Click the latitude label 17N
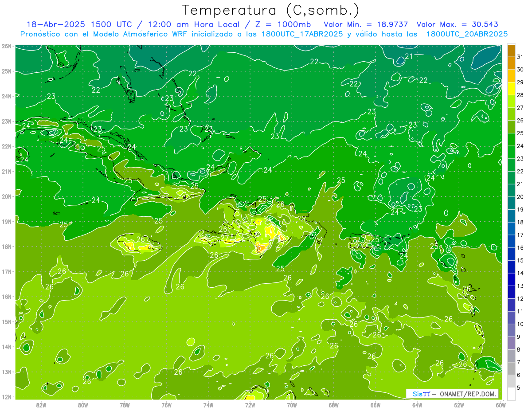Viewport: 532px width, 411px height. [x=7, y=271]
